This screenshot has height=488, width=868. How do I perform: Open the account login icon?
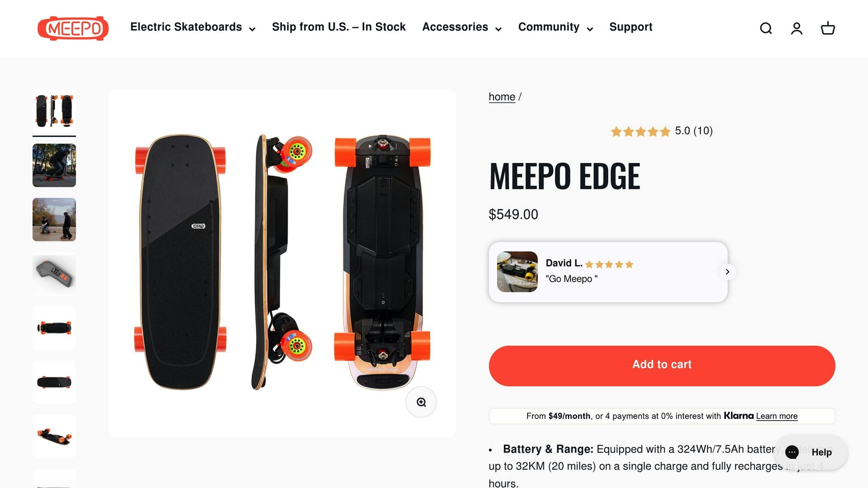(x=797, y=28)
